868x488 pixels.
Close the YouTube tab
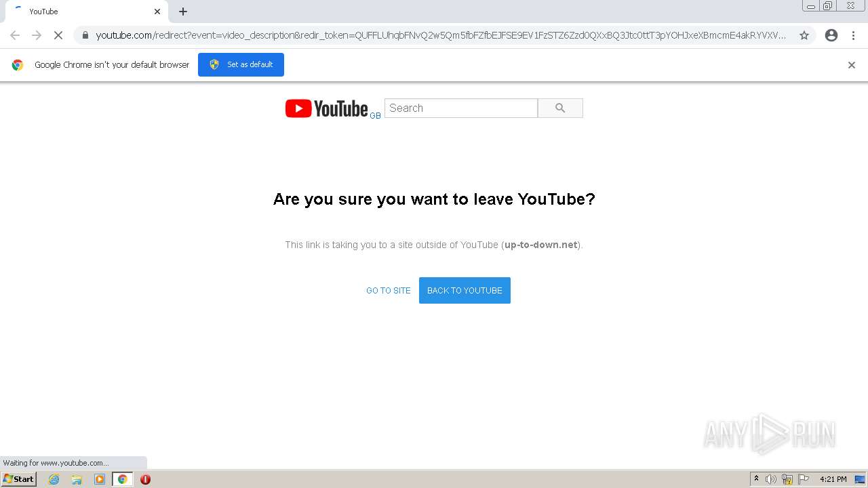pyautogui.click(x=157, y=12)
